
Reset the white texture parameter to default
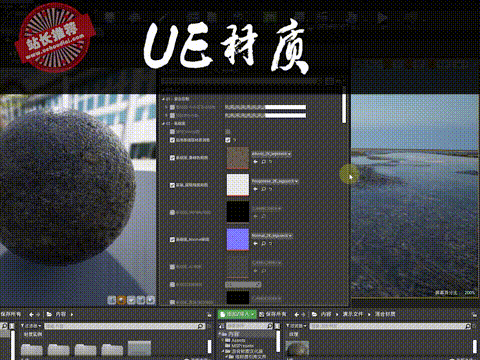pyautogui.click(x=270, y=189)
